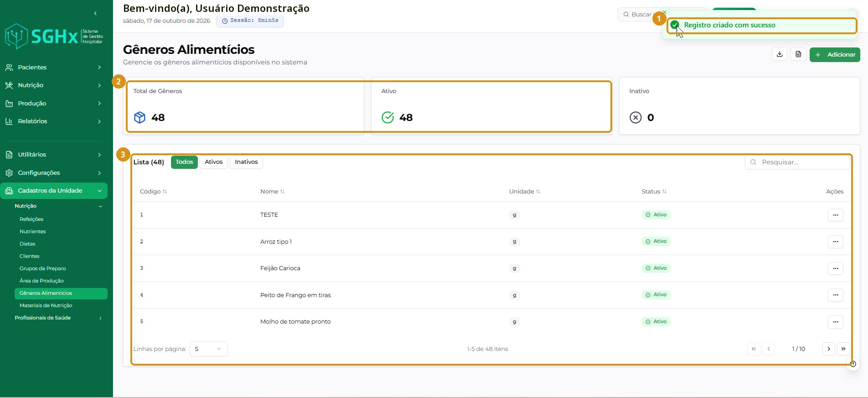This screenshot has width=868, height=398.
Task: Open rows per page dropdown
Action: click(x=208, y=349)
